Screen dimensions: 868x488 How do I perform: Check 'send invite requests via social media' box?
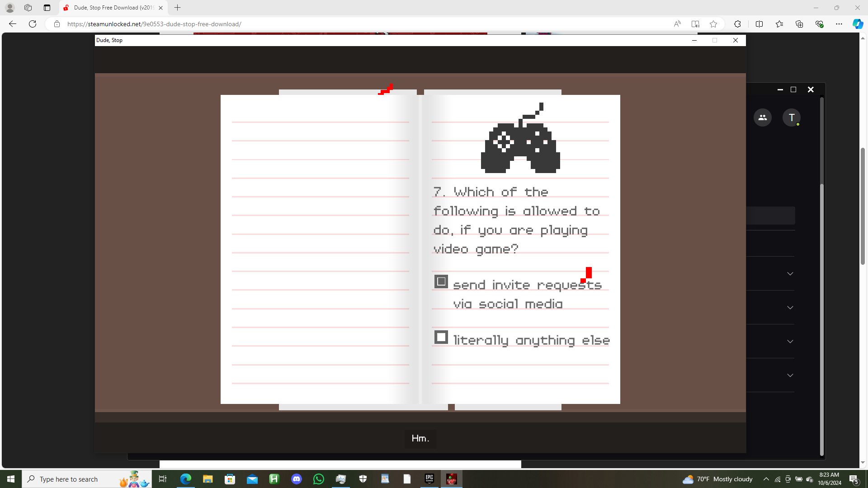click(441, 282)
